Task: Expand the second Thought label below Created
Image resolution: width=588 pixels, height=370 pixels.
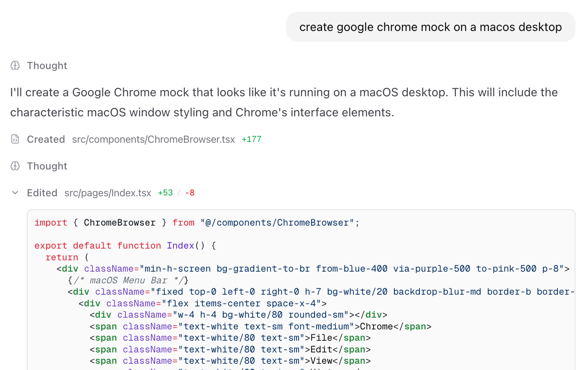Action: point(47,166)
